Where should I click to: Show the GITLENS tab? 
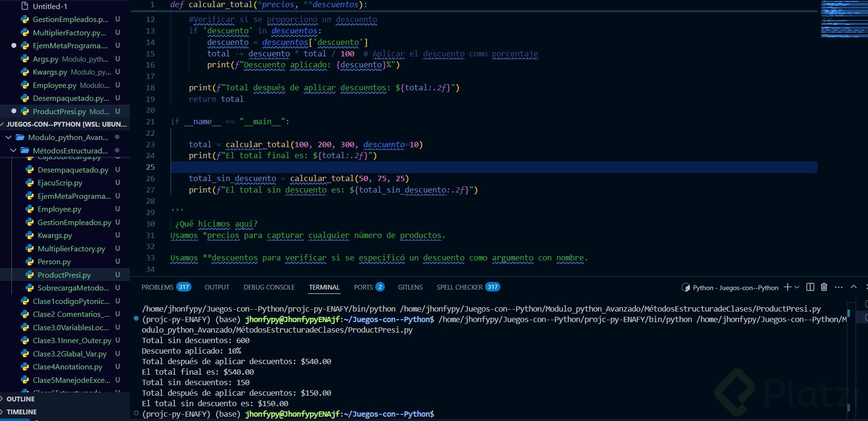point(410,287)
